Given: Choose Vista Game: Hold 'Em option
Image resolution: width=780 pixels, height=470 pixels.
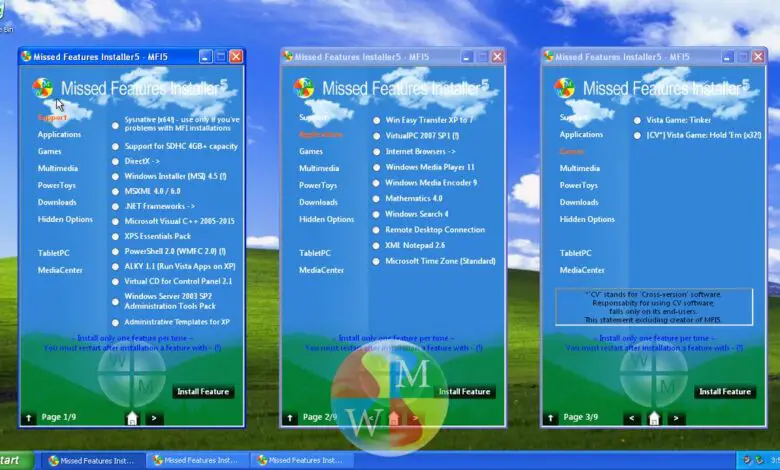Looking at the screenshot, I should [x=637, y=136].
